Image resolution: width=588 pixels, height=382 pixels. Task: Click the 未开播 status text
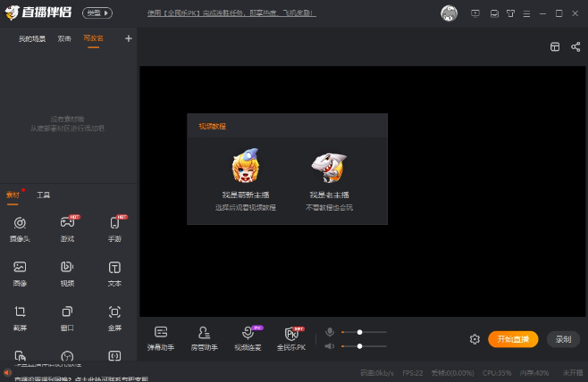pyautogui.click(x=573, y=373)
